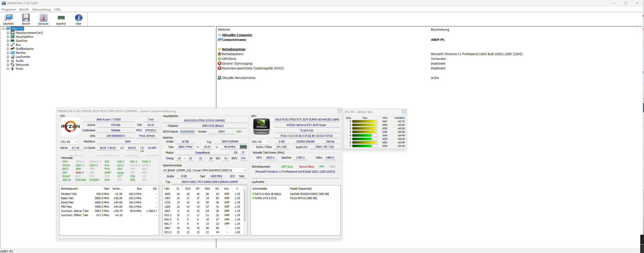Click Core 0 clock bar in Aktiver Takt window
Image resolution: width=644 pixels, height=253 pixels.
(364, 121)
